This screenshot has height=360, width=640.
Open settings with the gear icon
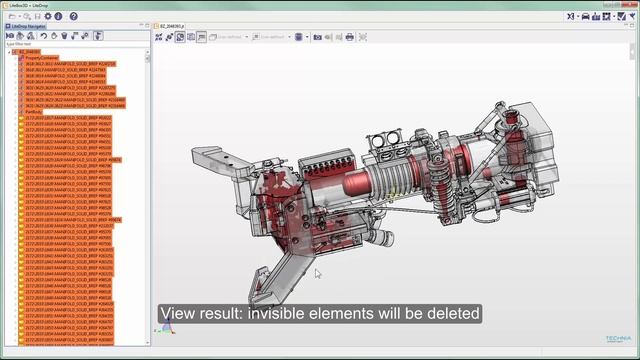tap(48, 16)
